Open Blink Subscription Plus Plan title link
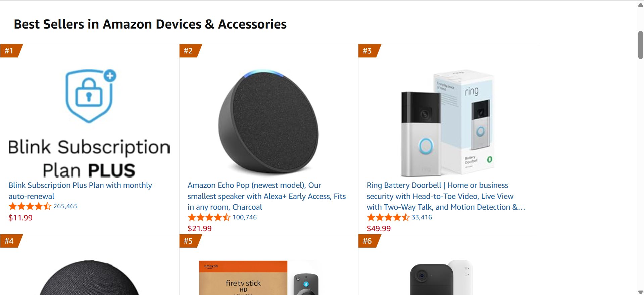Screen dimensions: 644x295 pyautogui.click(x=80, y=191)
